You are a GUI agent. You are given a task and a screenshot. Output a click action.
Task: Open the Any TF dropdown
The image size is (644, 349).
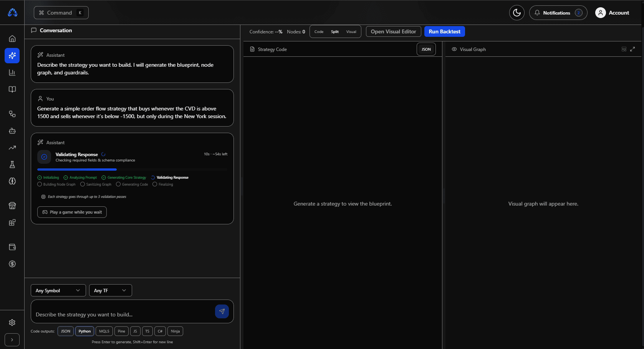coord(110,290)
